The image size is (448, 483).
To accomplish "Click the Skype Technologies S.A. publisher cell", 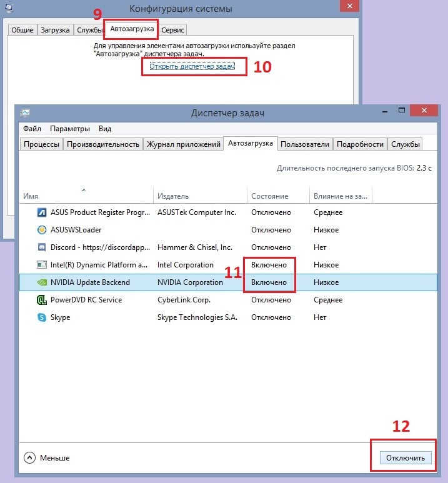I will pyautogui.click(x=197, y=317).
